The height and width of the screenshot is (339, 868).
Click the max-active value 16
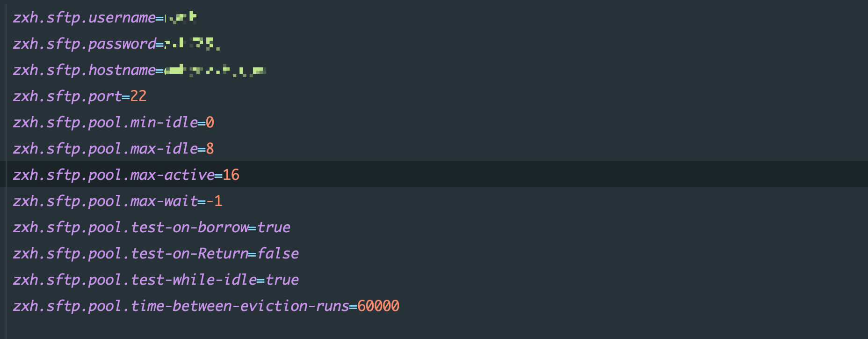click(231, 175)
